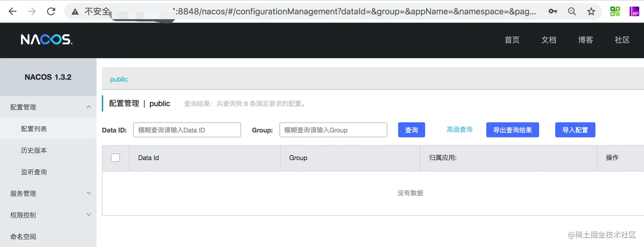Click the Data ID search input field
The height and width of the screenshot is (247, 644).
point(187,130)
